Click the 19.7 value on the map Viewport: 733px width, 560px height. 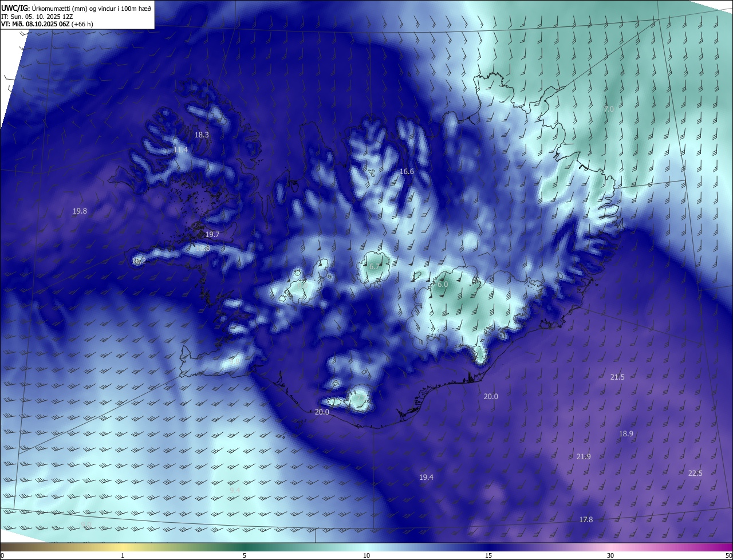pos(212,235)
